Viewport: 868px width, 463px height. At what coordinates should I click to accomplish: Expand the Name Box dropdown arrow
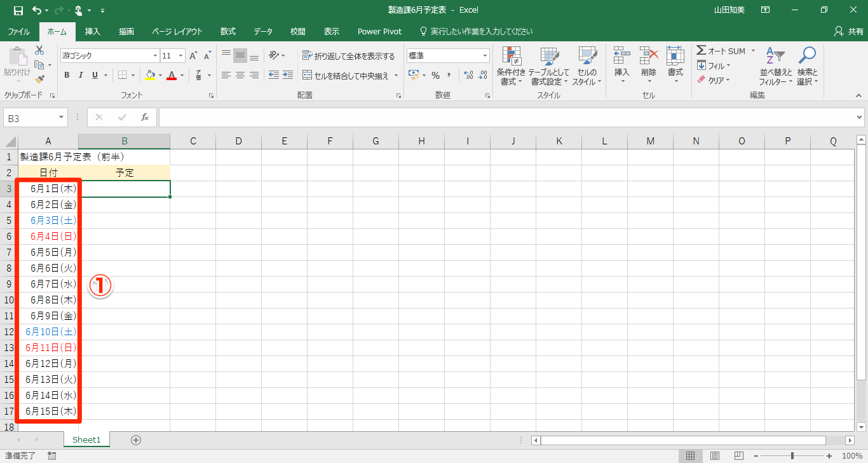point(62,118)
